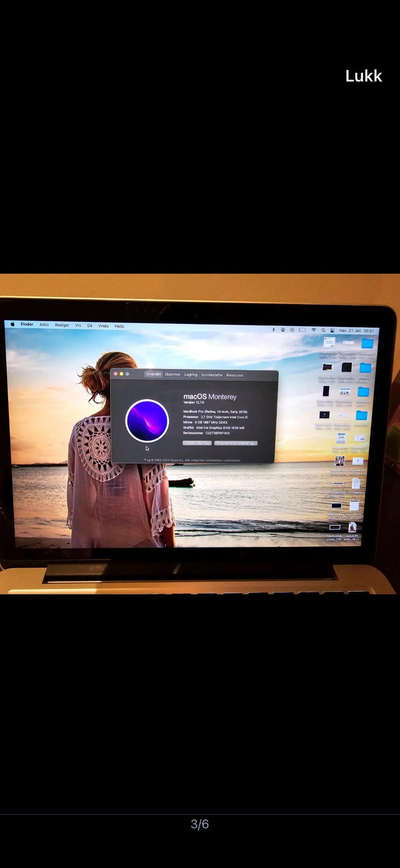Open Spotlight search magnifier icon

323,330
